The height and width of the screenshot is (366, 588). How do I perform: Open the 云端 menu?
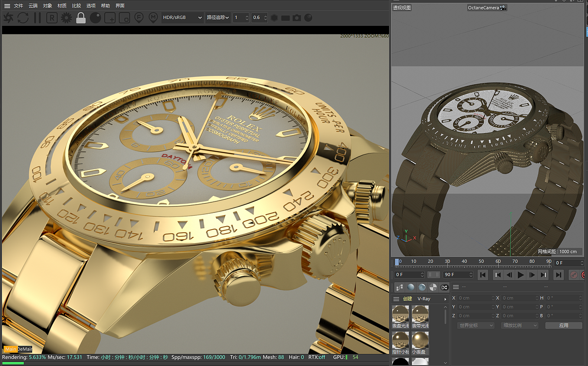[33, 6]
